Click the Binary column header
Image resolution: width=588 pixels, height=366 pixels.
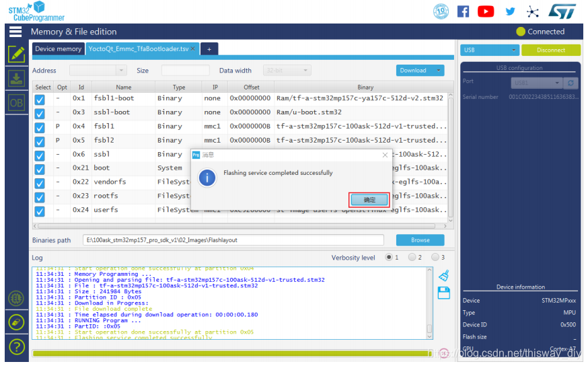point(365,87)
